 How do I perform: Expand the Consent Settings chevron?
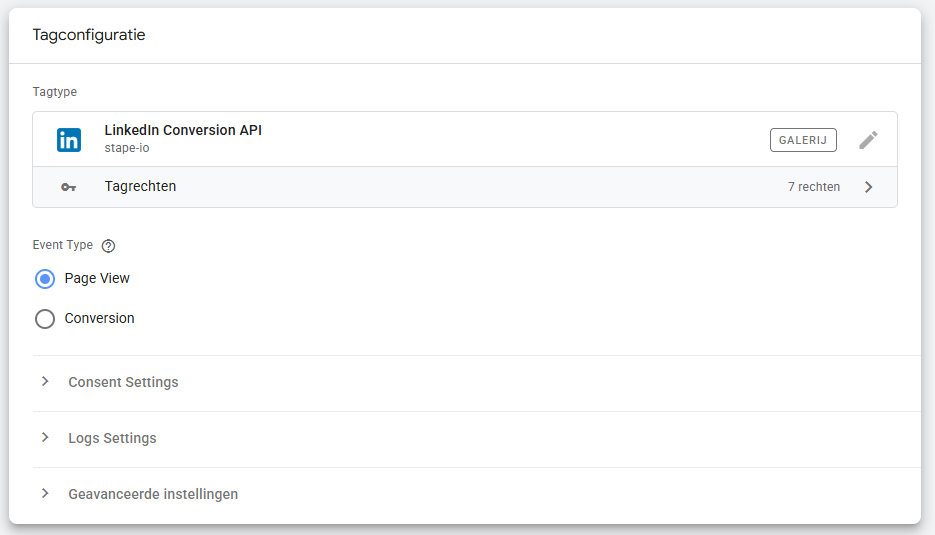pyautogui.click(x=45, y=382)
